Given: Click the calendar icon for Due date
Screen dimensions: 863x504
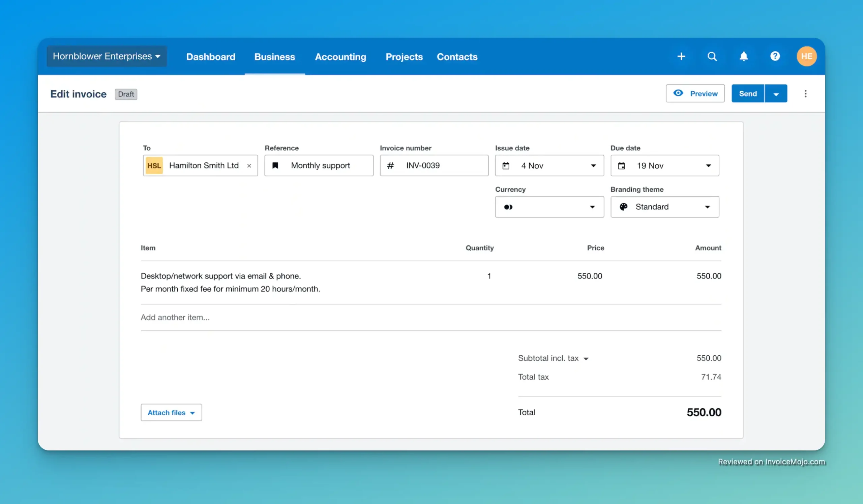Looking at the screenshot, I should point(622,166).
